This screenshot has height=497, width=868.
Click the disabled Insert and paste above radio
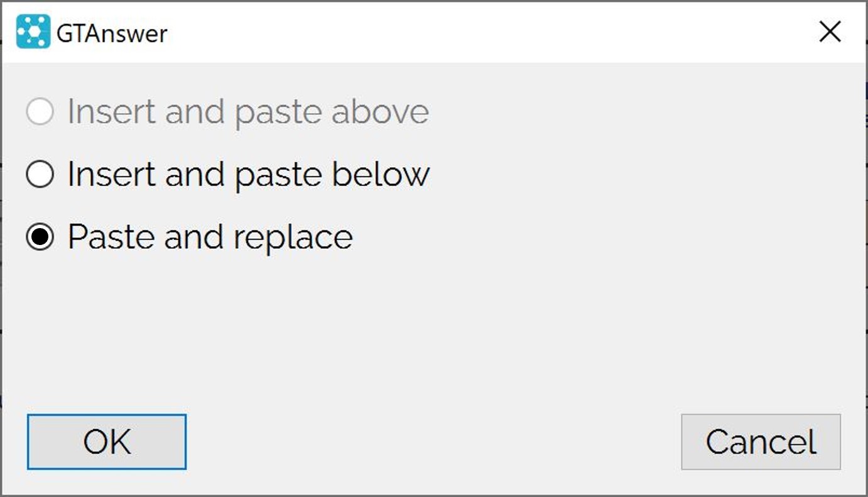tap(40, 112)
